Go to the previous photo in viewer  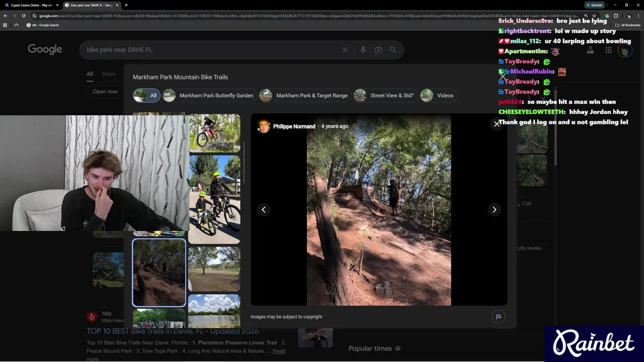[264, 210]
